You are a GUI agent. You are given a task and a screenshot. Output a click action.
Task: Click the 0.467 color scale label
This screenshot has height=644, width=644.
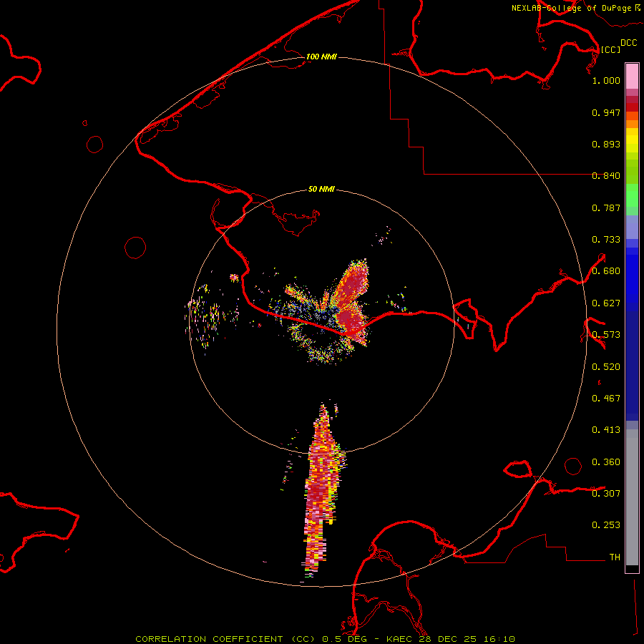(x=606, y=399)
